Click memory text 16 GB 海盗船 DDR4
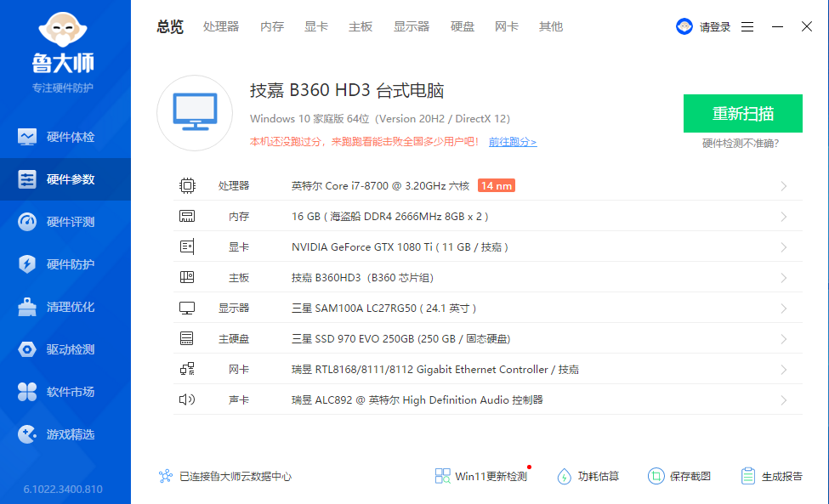This screenshot has height=504, width=829. [389, 216]
